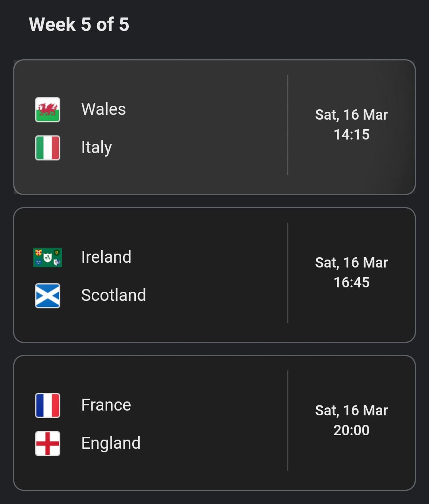Viewport: 429px width, 504px height.
Task: Select the Ireland team name
Action: click(106, 257)
